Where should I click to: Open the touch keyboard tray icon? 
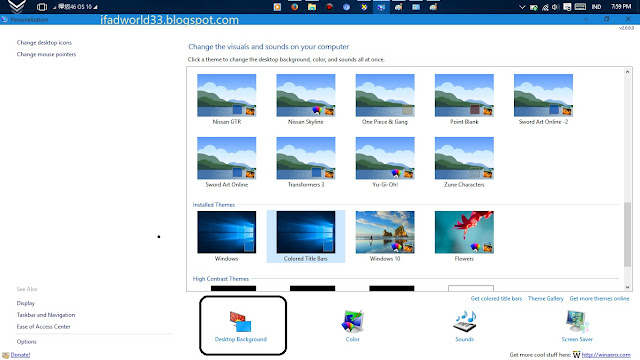coord(580,7)
